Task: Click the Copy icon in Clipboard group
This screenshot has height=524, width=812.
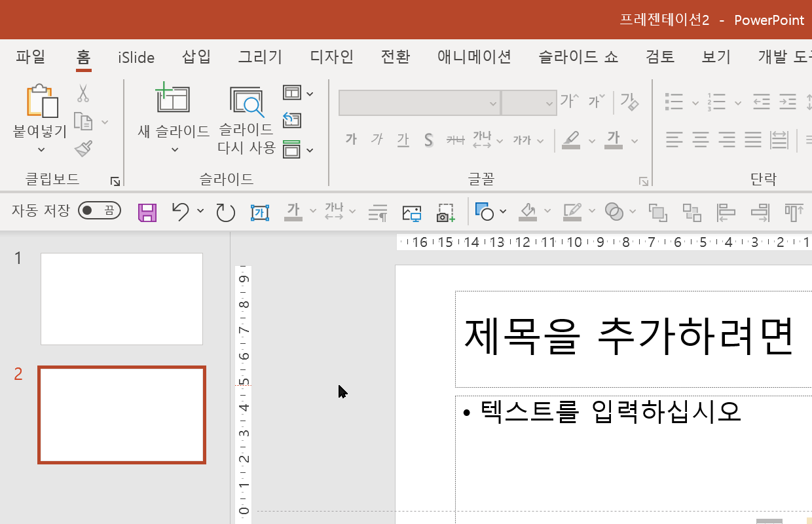Action: 83,121
